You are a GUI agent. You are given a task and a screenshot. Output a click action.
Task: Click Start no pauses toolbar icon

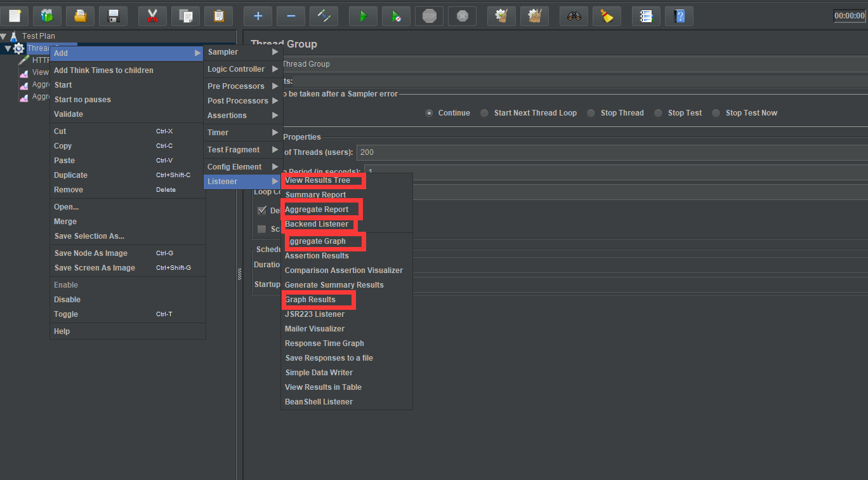pyautogui.click(x=396, y=16)
